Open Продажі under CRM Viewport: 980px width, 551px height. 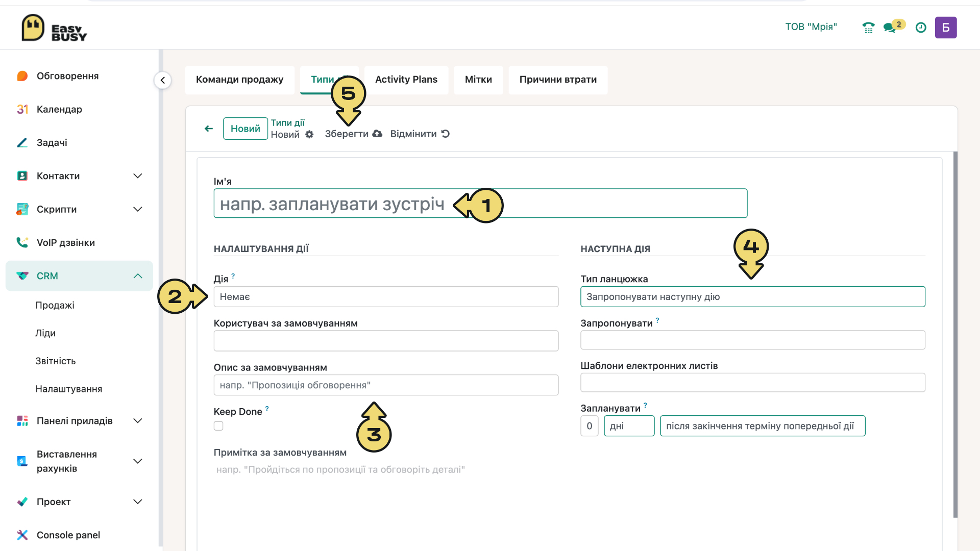click(x=55, y=305)
